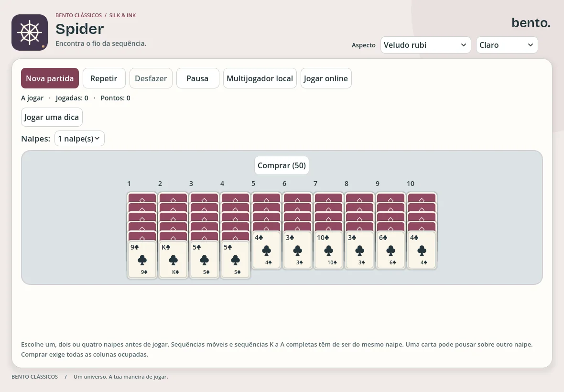Select the 9 of clubs card

(x=142, y=260)
